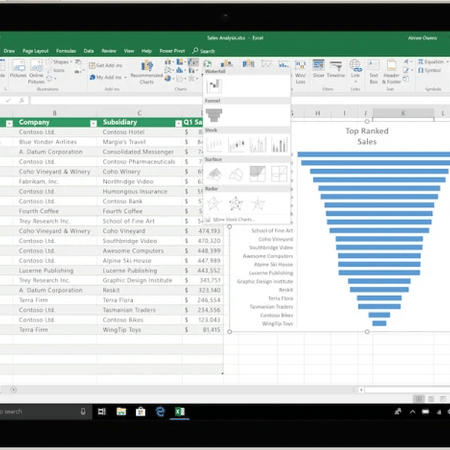Choose the Filled Radar chart
The image size is (450, 450).
(x=258, y=203)
